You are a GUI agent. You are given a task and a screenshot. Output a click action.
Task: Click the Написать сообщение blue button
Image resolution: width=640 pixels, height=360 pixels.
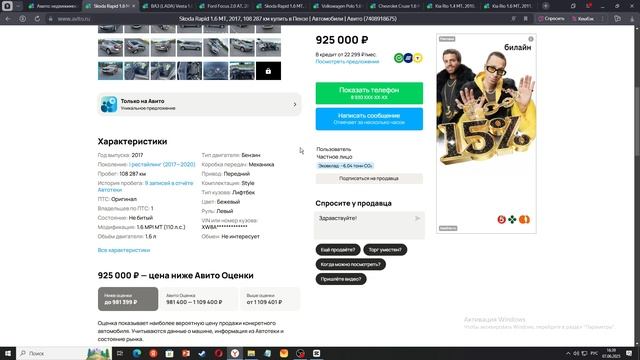tap(369, 119)
